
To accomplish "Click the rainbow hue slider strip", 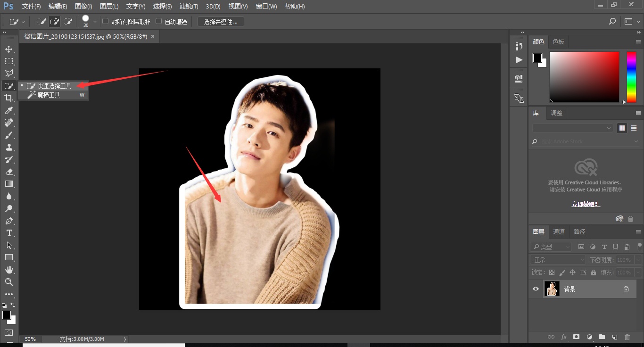I will [x=631, y=77].
